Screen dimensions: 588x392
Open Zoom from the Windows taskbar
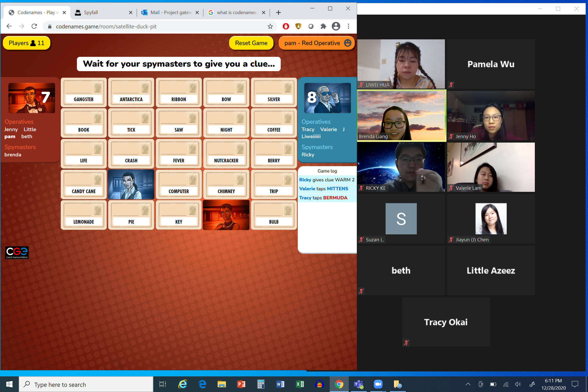coord(378,384)
